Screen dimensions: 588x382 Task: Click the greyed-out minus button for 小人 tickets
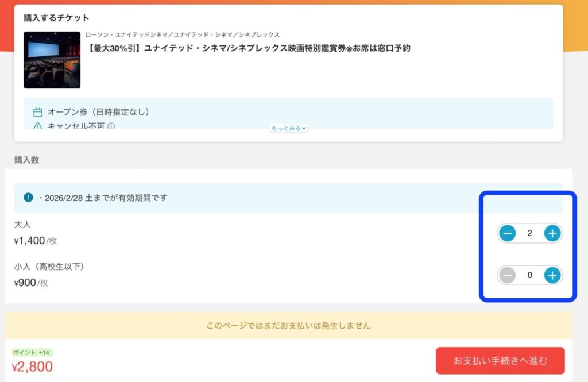(508, 276)
